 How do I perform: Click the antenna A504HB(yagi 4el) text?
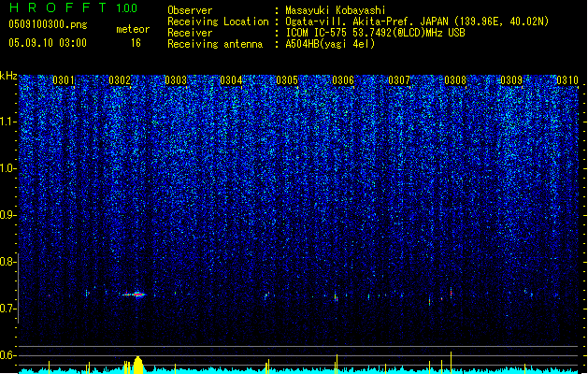330,44
